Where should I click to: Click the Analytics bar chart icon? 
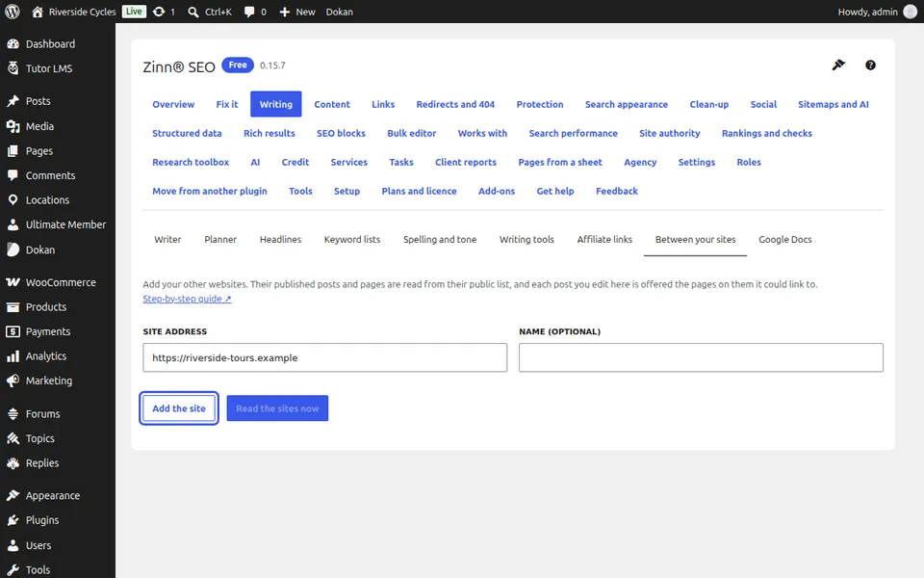[13, 356]
